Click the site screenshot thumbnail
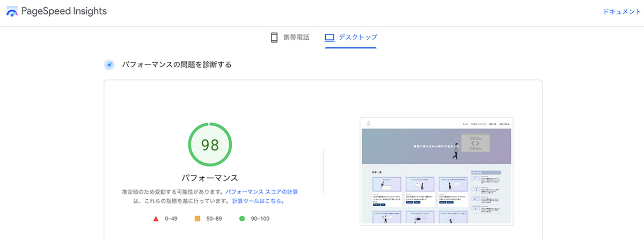Viewport: 644px width, 239px height. pos(436,171)
